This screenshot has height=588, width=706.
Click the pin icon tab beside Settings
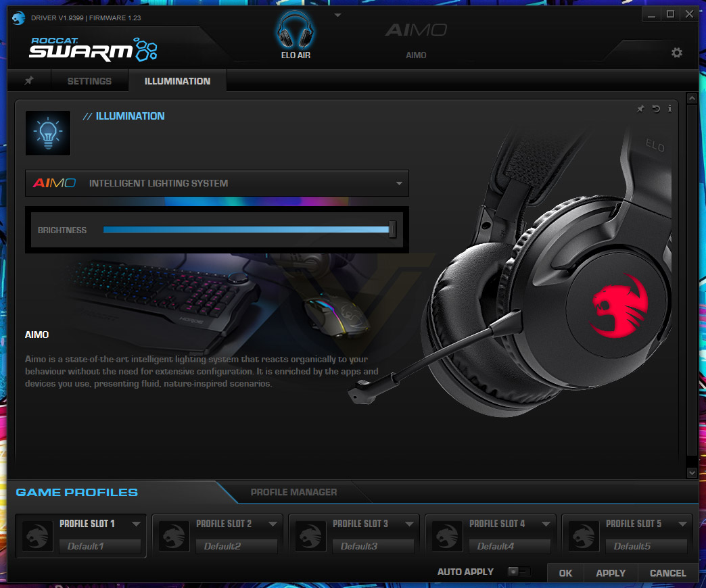tap(29, 80)
